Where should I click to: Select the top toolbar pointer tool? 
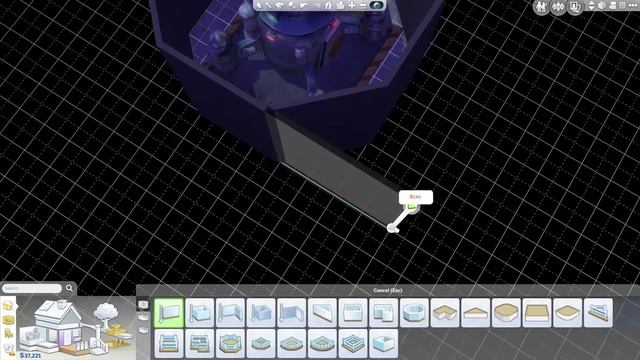point(258,5)
